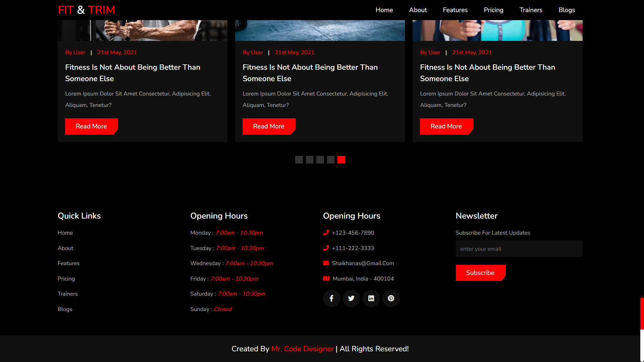This screenshot has width=644, height=362.
Task: Open the Facebook social page
Action: point(331,298)
